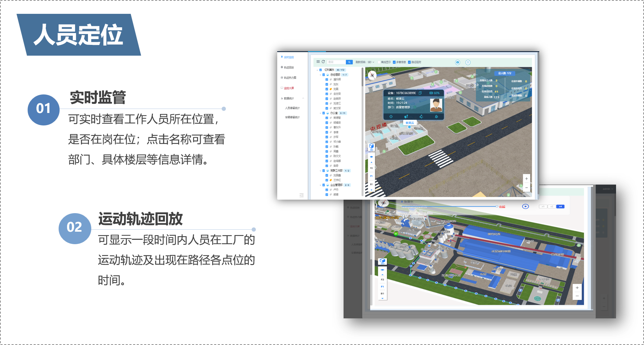This screenshot has width=644, height=345.
Task: Toggle the personnel tree panel with the hamburger icon
Action: (318, 62)
